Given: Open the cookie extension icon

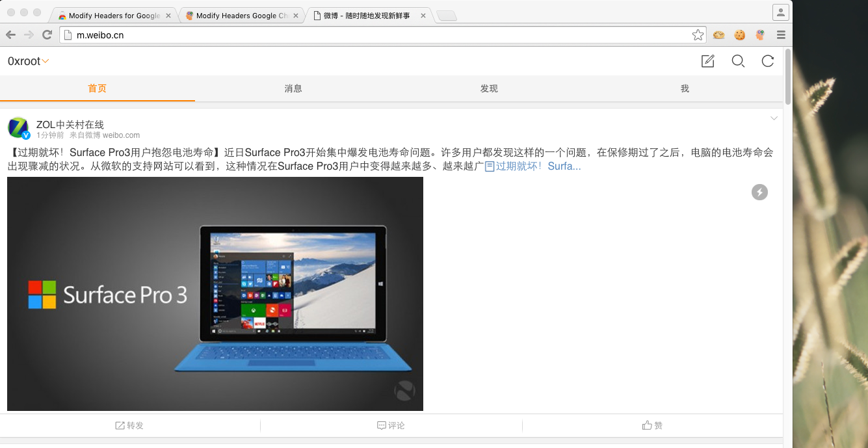Looking at the screenshot, I should coord(740,35).
